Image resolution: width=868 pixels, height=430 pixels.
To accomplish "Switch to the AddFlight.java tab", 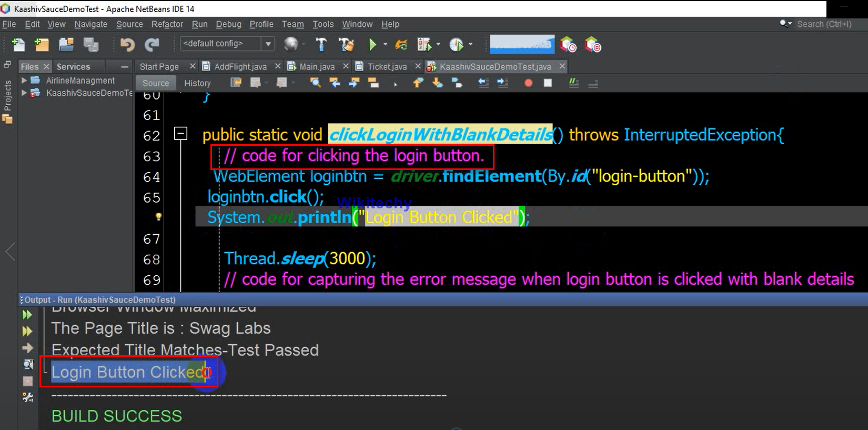I will [x=240, y=67].
